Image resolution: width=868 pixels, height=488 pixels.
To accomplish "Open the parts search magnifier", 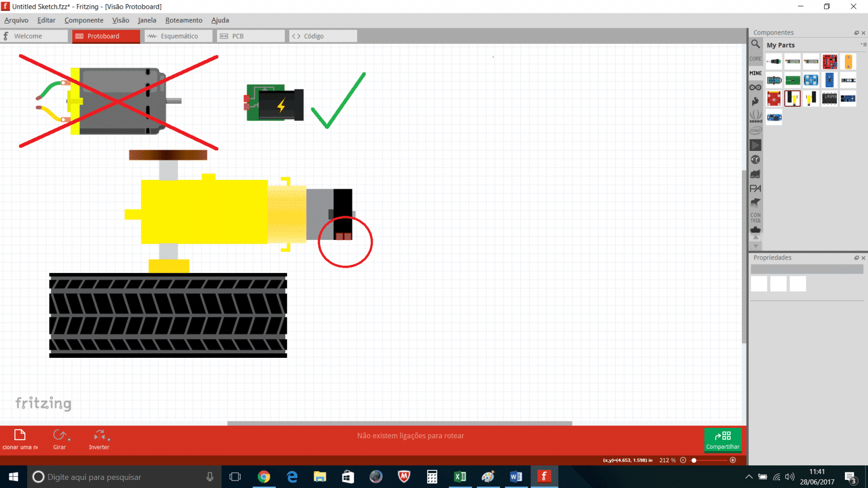I will coord(756,44).
